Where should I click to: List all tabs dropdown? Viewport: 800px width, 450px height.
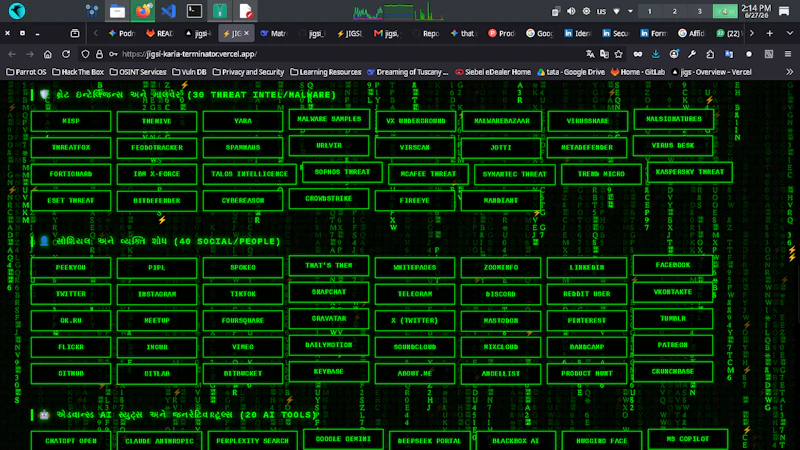tap(790, 33)
